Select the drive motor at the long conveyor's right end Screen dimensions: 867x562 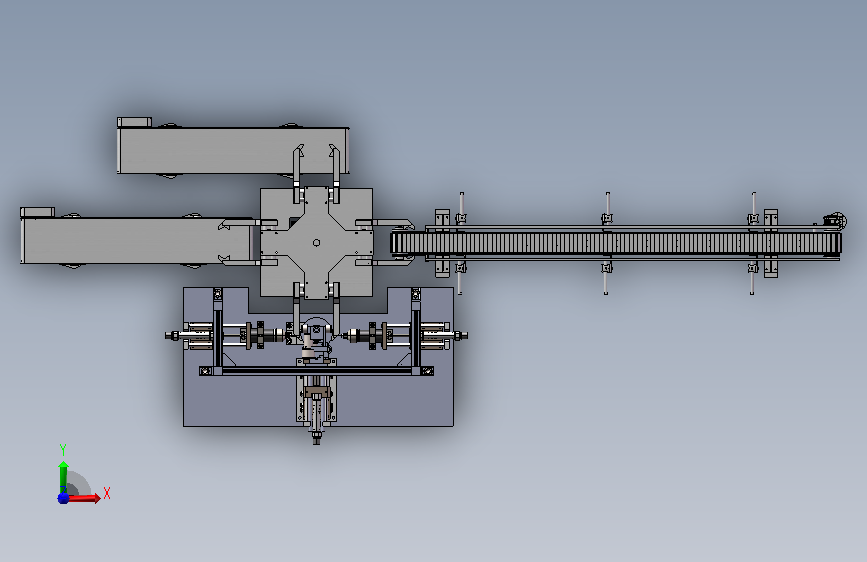tap(834, 220)
